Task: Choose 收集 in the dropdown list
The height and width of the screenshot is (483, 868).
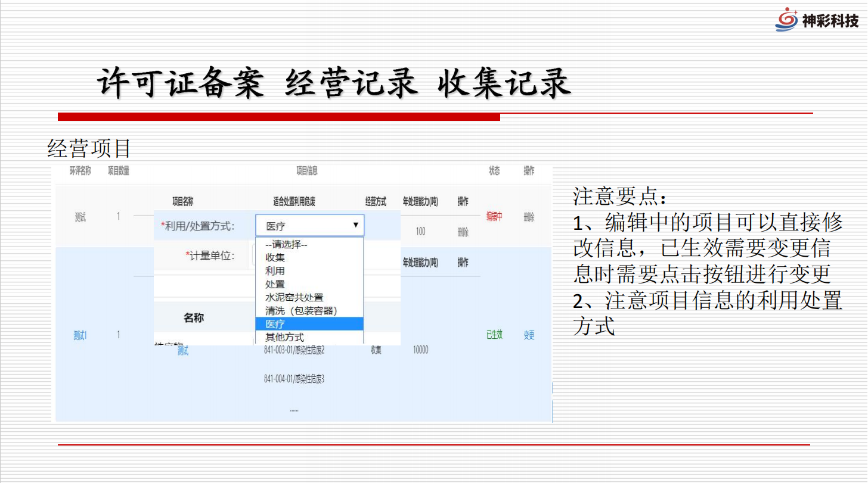Action: point(275,257)
